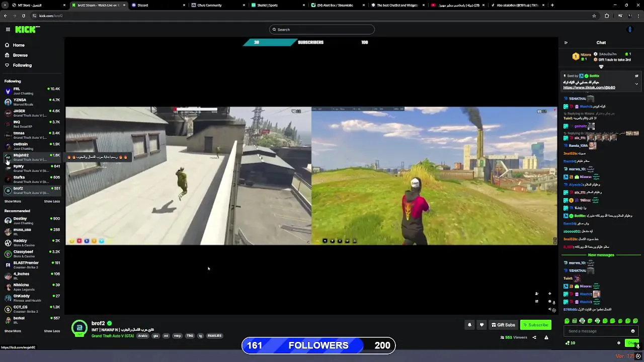This screenshot has width=644, height=362.
Task: Click Show More under Following list
Action: [13, 201]
